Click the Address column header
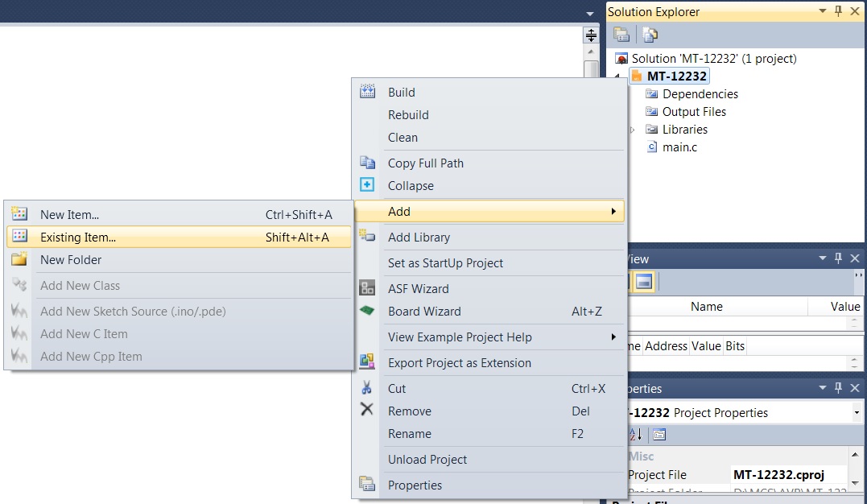Image resolution: width=867 pixels, height=504 pixels. click(x=666, y=346)
